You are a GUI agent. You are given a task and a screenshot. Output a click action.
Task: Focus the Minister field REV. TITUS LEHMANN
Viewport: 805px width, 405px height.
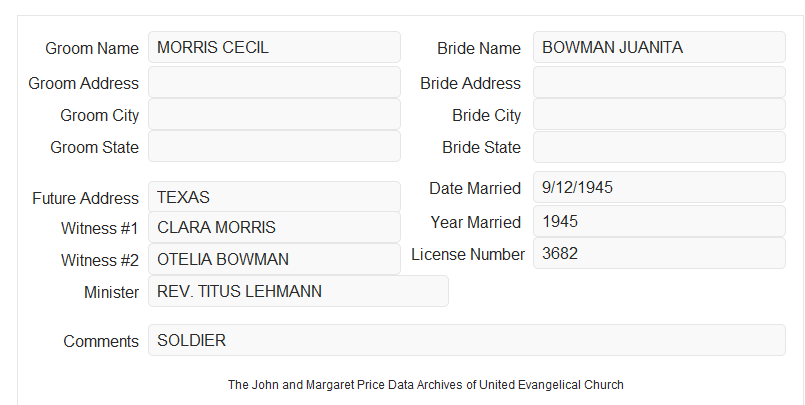click(298, 291)
